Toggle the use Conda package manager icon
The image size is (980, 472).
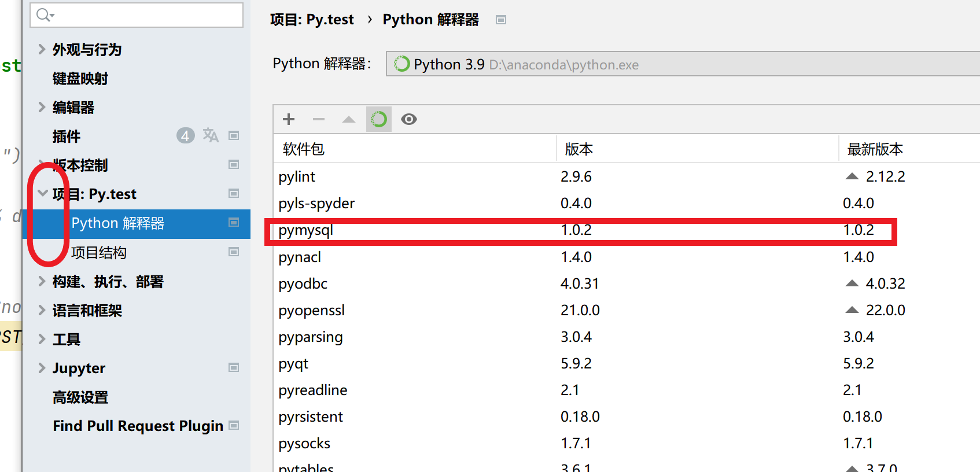click(x=379, y=119)
